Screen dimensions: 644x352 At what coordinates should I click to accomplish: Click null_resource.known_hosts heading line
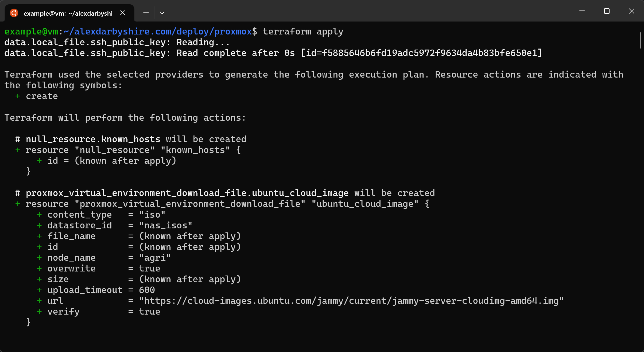[131, 139]
